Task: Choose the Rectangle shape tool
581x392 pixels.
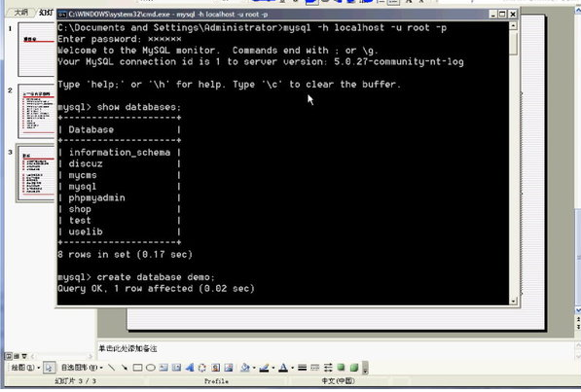Action: (137, 368)
